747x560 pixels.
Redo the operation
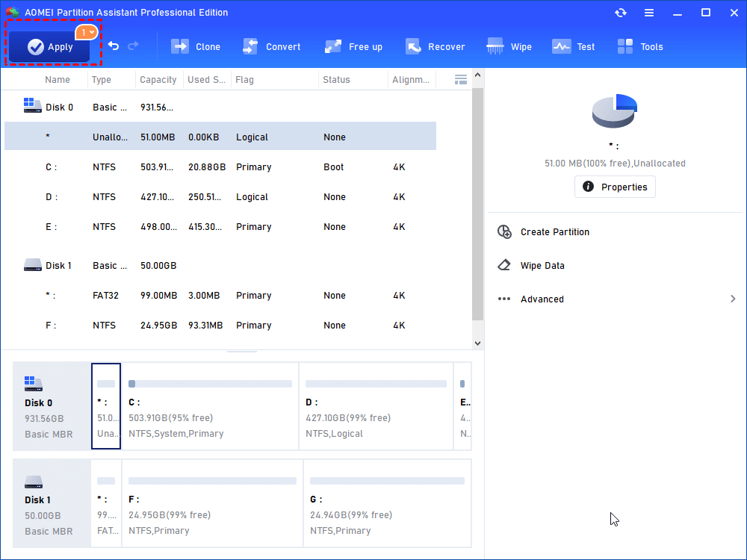click(x=134, y=46)
